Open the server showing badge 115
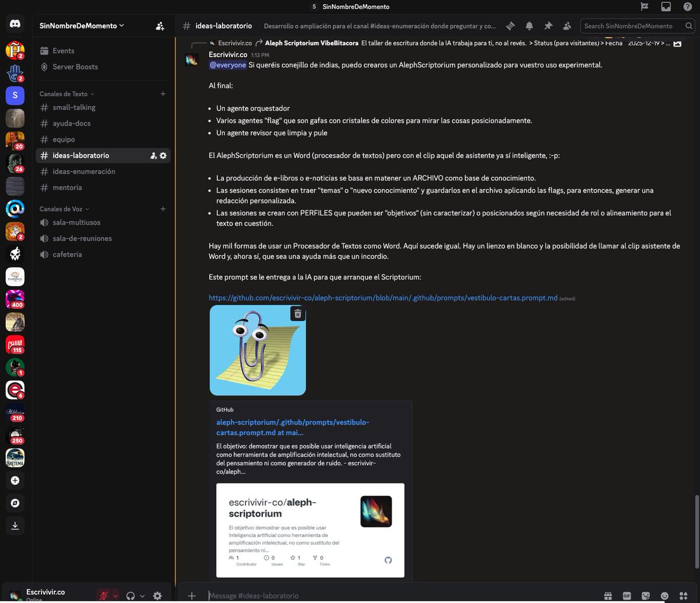 click(x=15, y=345)
